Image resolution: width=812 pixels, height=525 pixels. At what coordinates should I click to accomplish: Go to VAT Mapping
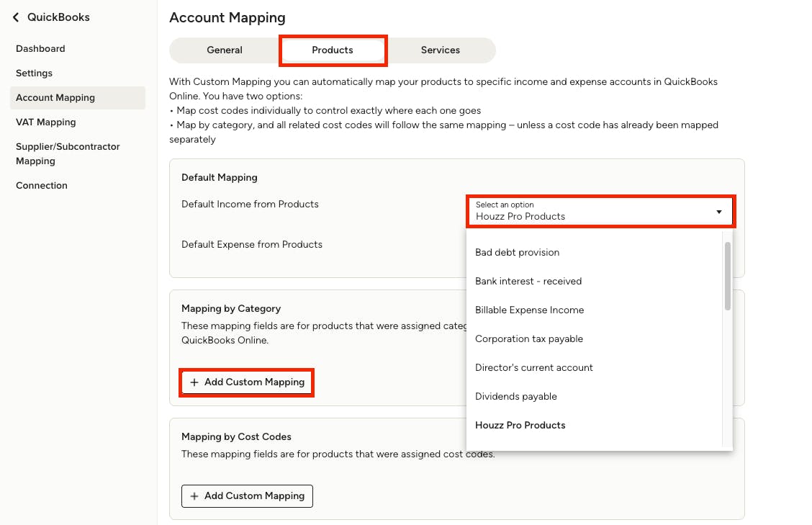pos(45,122)
